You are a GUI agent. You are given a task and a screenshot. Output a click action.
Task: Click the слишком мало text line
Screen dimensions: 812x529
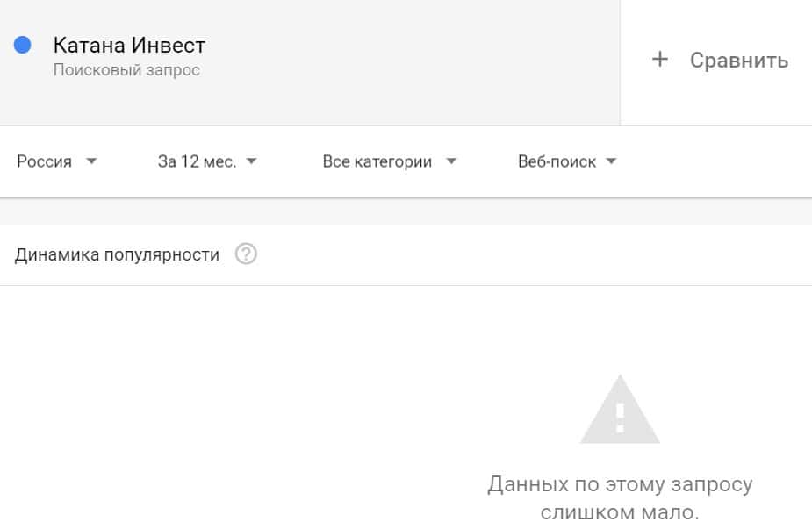620,512
